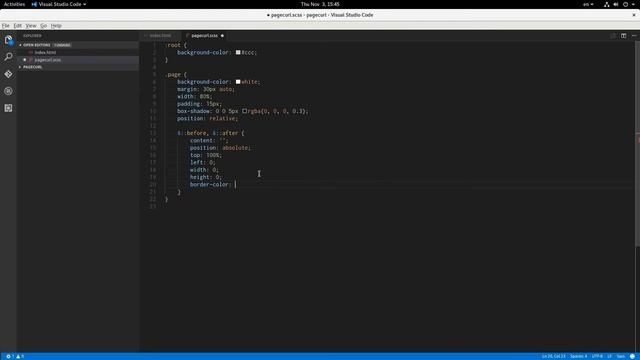
Task: Click the unsaved dot beside pagecurl.scss in Open Editors
Action: pyautogui.click(x=24, y=60)
